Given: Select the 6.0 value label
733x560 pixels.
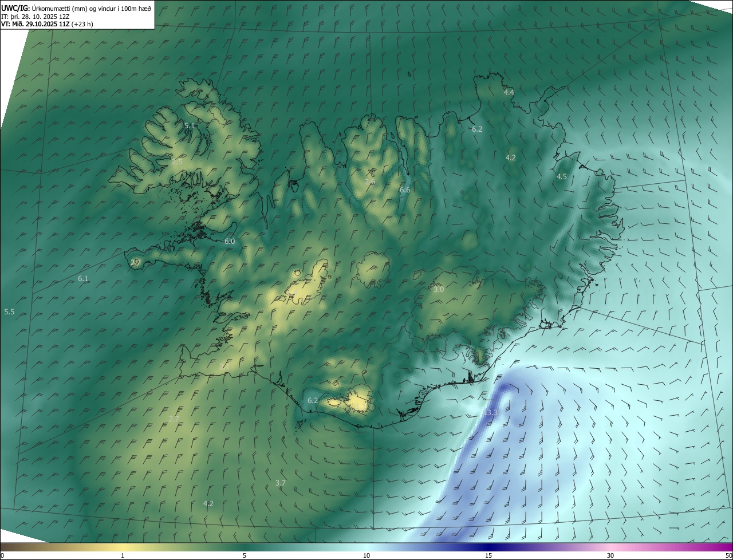Looking at the screenshot, I should 230,242.
